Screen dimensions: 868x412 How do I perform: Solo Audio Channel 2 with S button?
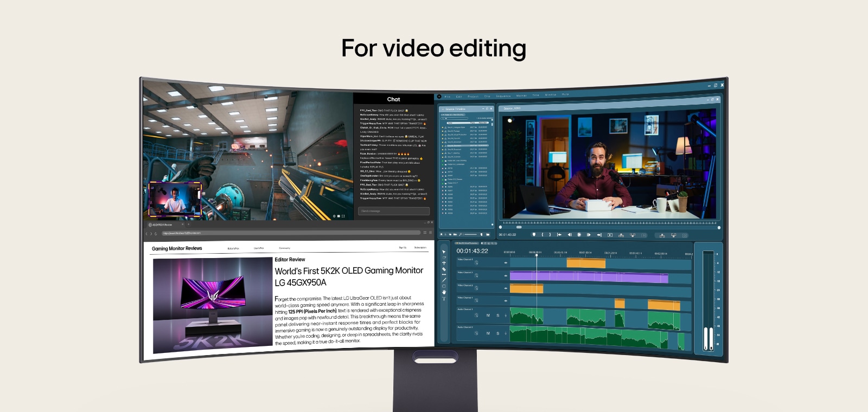[497, 333]
